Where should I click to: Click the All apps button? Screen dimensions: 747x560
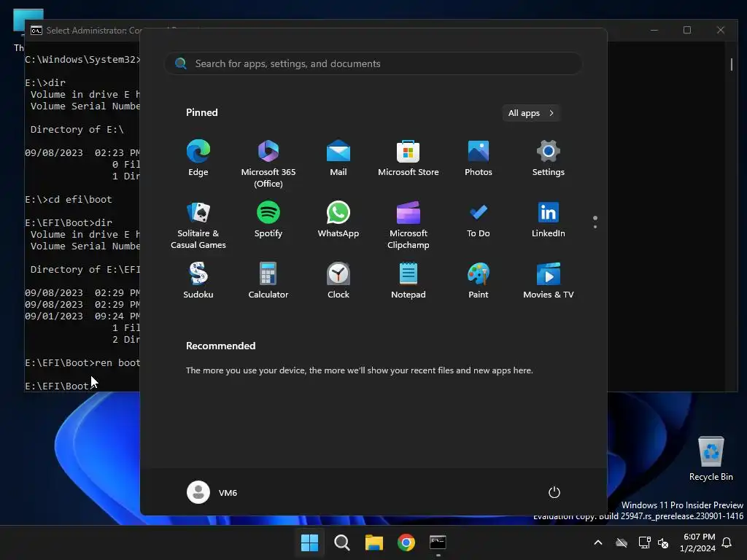click(x=531, y=113)
